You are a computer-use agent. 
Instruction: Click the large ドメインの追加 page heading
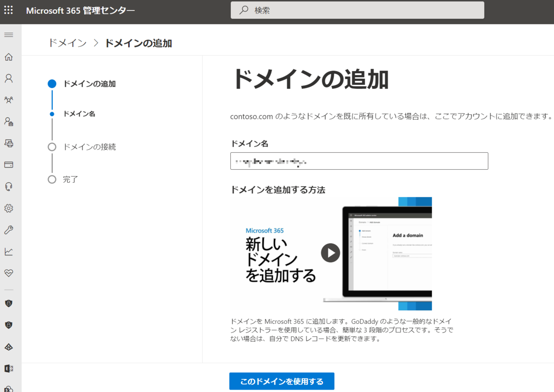[x=310, y=79]
